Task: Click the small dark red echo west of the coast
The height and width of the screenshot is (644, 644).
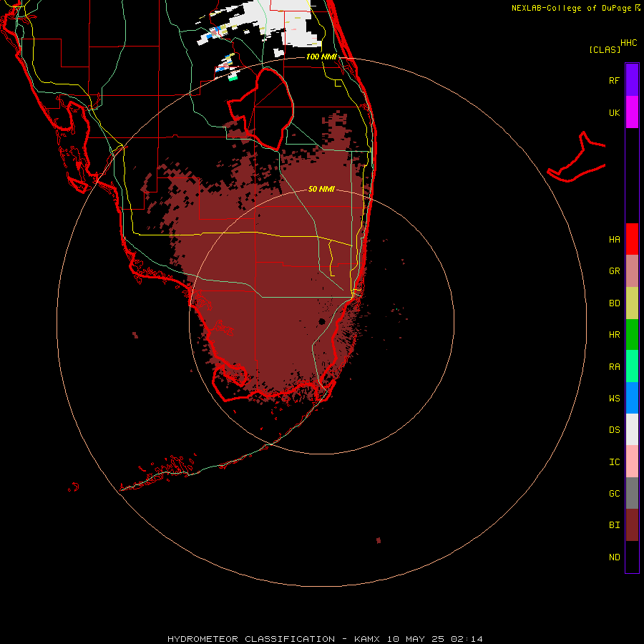Action: [x=135, y=335]
